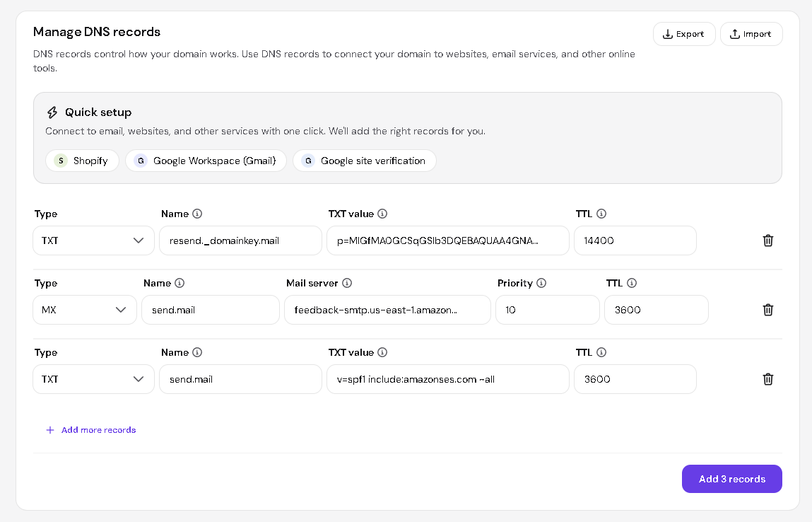Edit MX record name field send.mail
Viewport: 812px width, 522px height.
point(211,310)
